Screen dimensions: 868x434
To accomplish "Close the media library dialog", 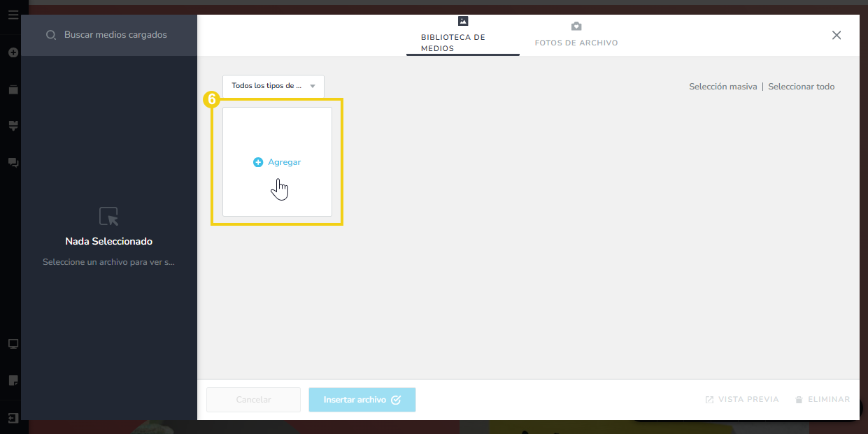I will pyautogui.click(x=837, y=35).
